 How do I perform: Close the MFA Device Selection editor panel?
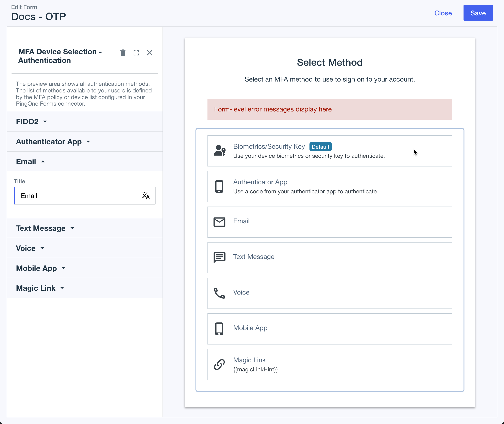(150, 53)
